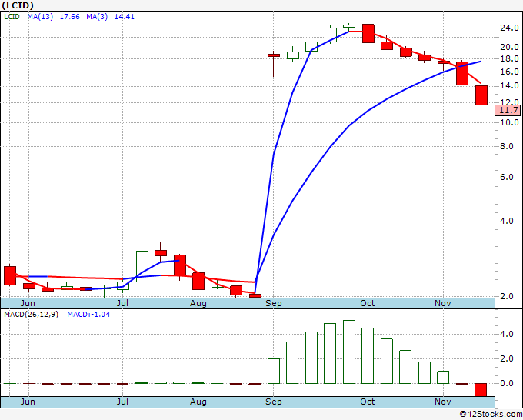Click Nov on the MACD panel date axis
523x420 pixels.
(442, 402)
